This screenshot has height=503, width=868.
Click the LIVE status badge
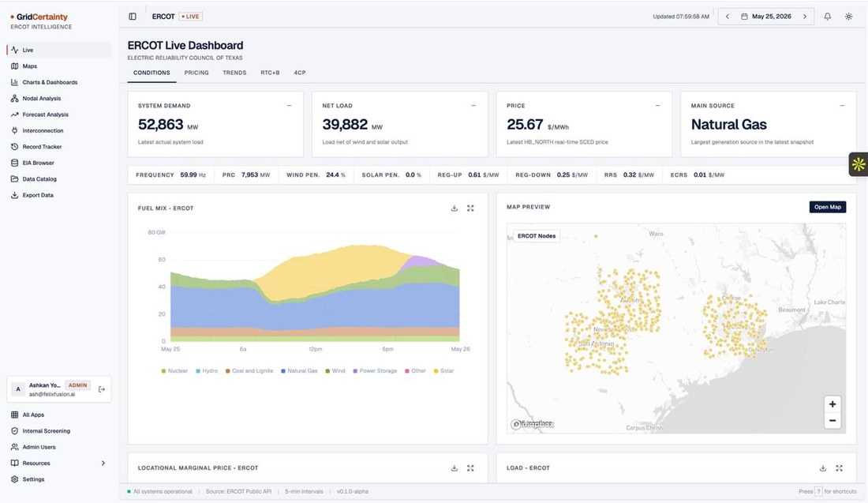click(x=190, y=17)
